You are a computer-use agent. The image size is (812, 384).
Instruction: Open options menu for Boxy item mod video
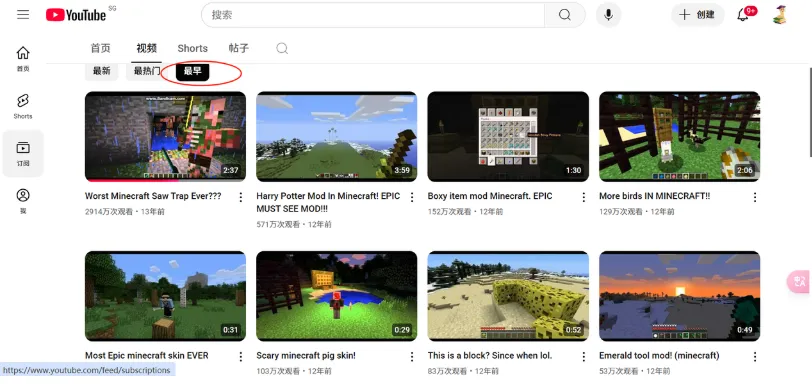pyautogui.click(x=583, y=197)
